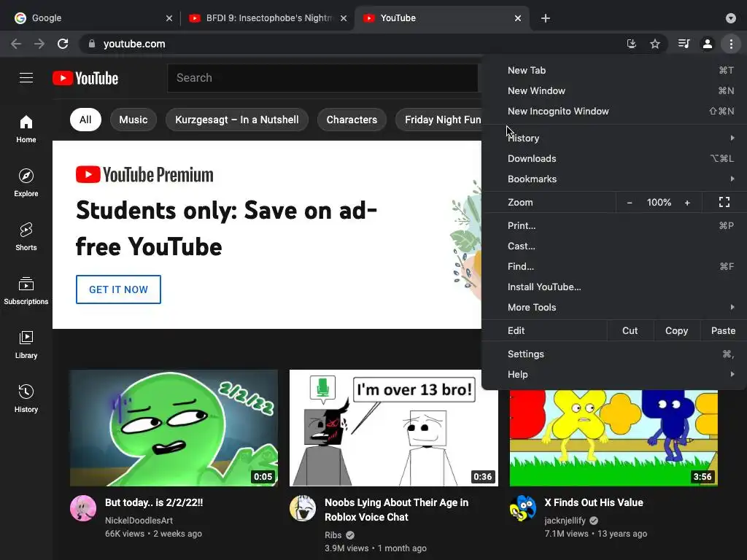The height and width of the screenshot is (560, 747).
Task: Click Cut in the Edit row
Action: tap(630, 330)
